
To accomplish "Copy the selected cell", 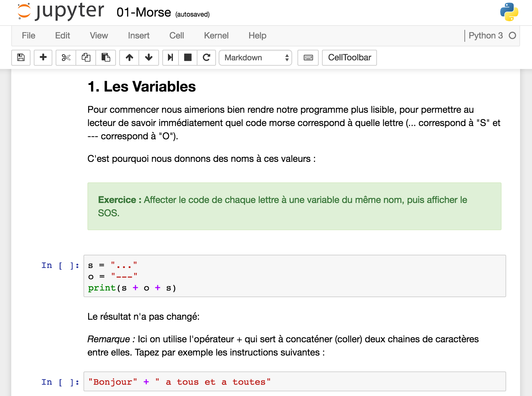I will pos(85,58).
